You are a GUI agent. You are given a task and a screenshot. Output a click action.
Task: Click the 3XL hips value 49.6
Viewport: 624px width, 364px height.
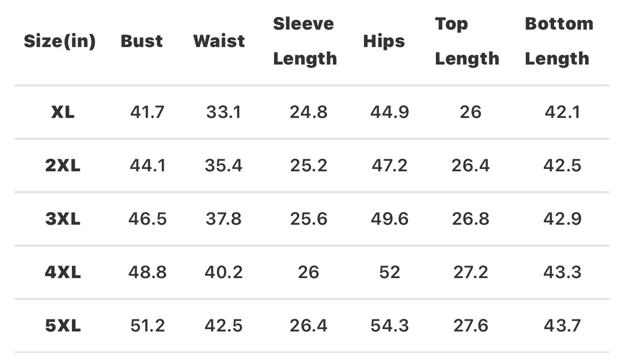(390, 219)
